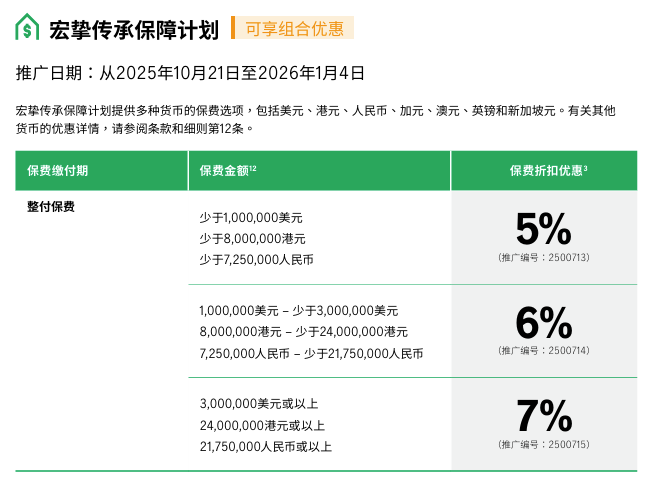Select the 21,750,000人民币或以上 amount line
The width and height of the screenshot is (645, 483).
[x=265, y=446]
